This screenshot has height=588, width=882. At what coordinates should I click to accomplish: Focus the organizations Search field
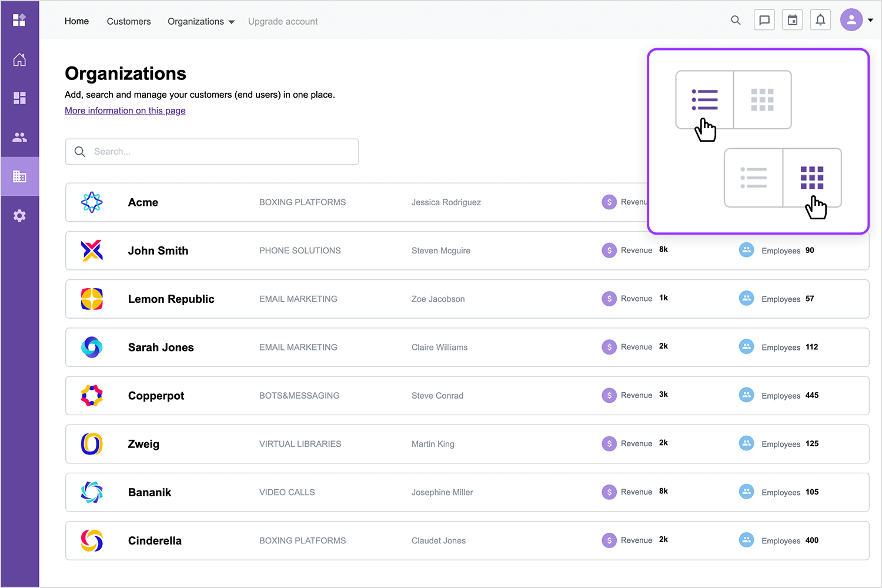pyautogui.click(x=212, y=152)
